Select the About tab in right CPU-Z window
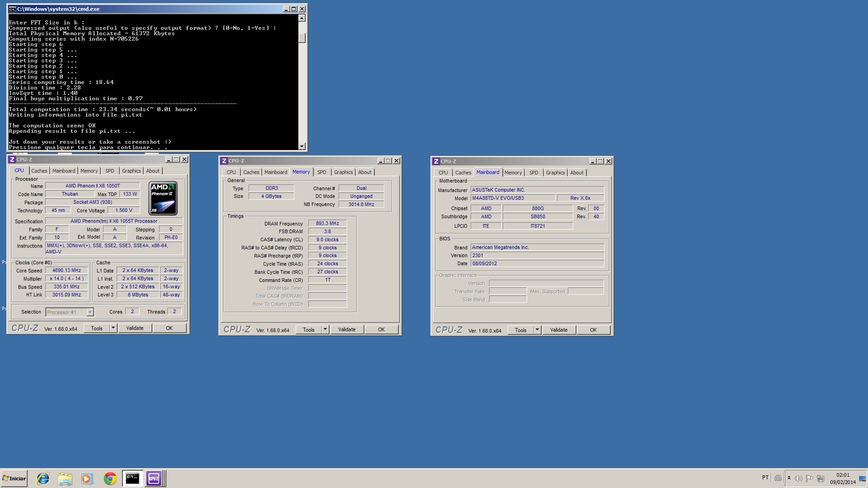The image size is (868, 488). [577, 173]
